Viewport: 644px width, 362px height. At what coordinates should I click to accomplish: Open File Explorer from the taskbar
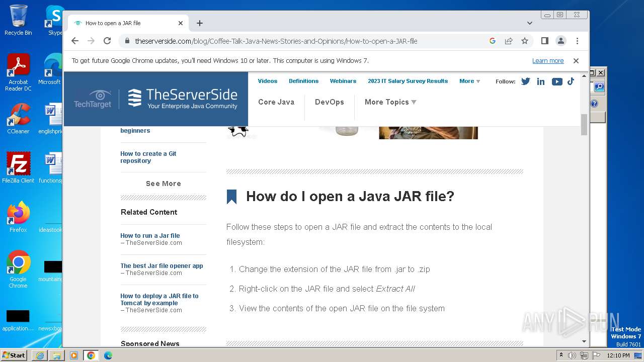(x=57, y=355)
